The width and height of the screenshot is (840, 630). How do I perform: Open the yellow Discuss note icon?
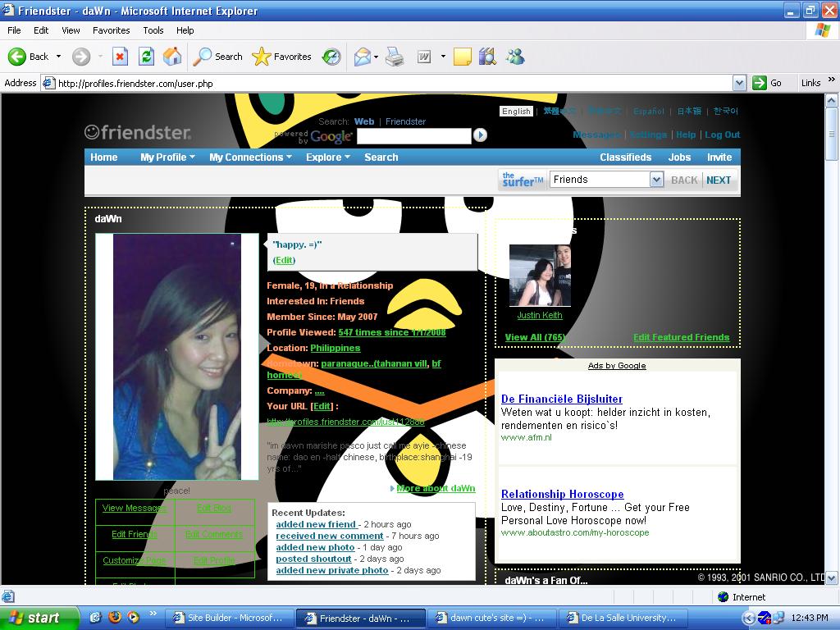pos(463,57)
